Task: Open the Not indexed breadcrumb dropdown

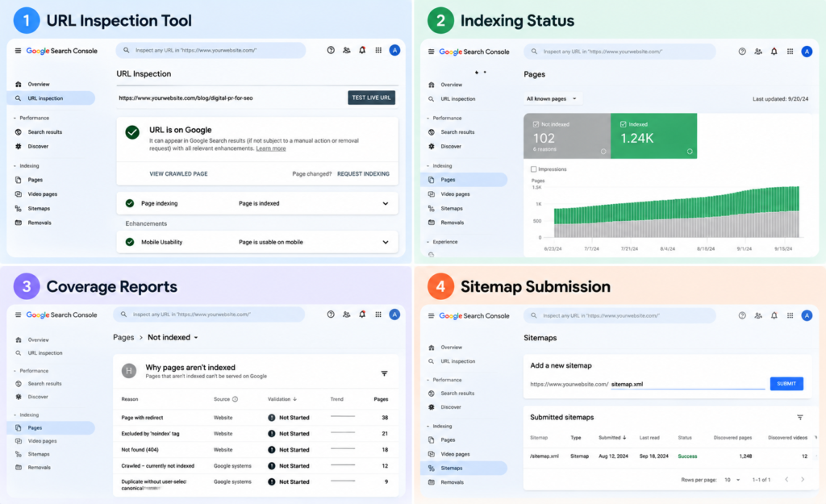Action: (x=173, y=337)
